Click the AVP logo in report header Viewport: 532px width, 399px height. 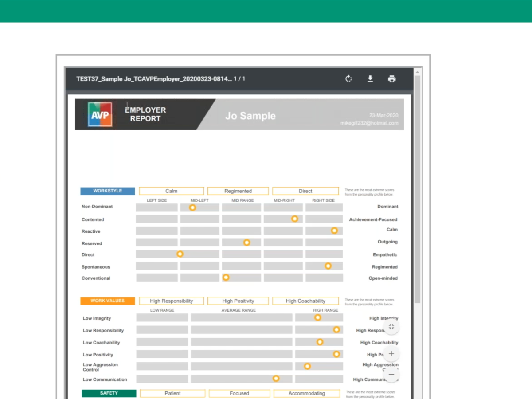pyautogui.click(x=100, y=114)
